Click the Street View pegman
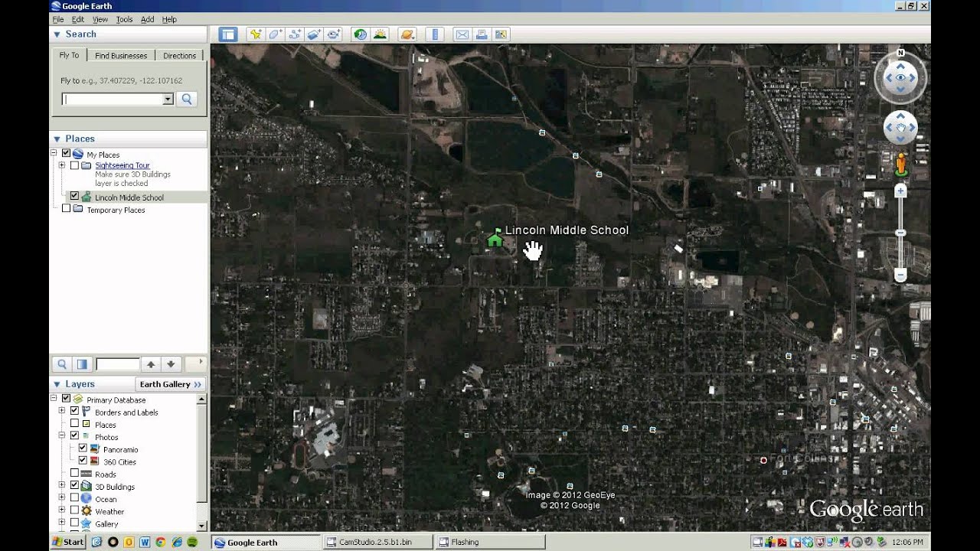The image size is (980, 551). tap(900, 165)
